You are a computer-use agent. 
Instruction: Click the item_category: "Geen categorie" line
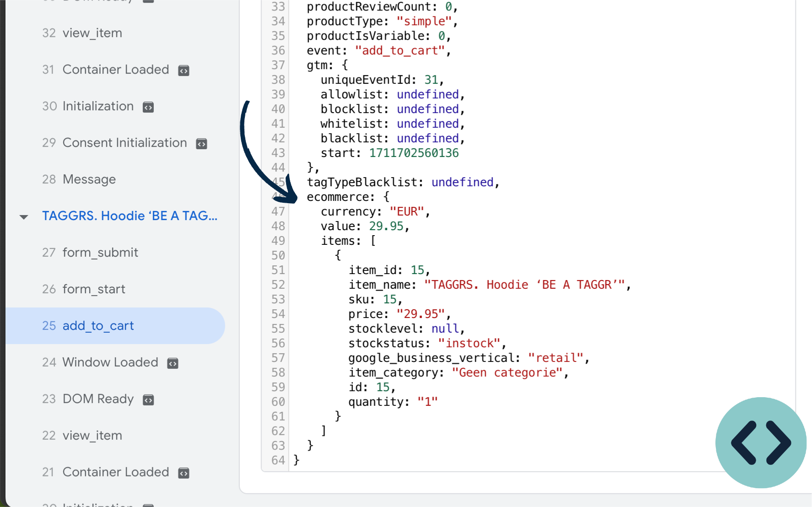click(x=459, y=372)
